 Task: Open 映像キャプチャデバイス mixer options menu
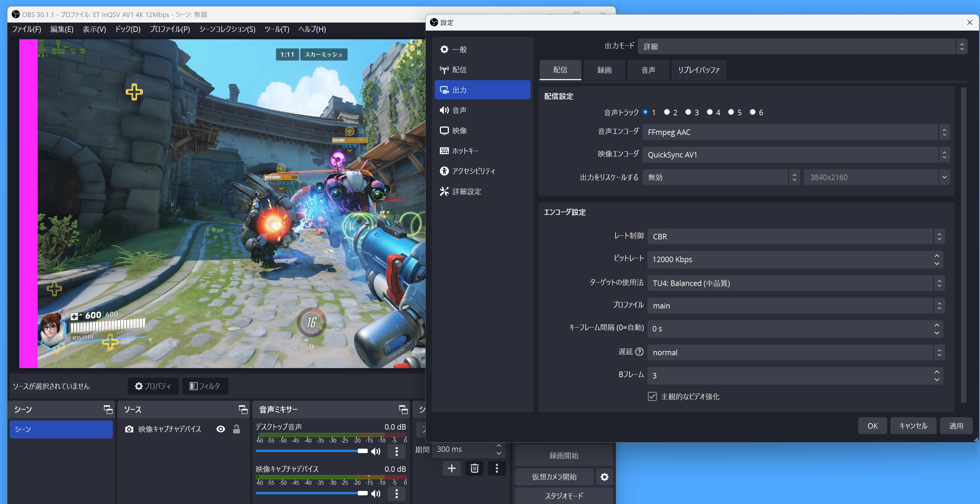click(396, 494)
